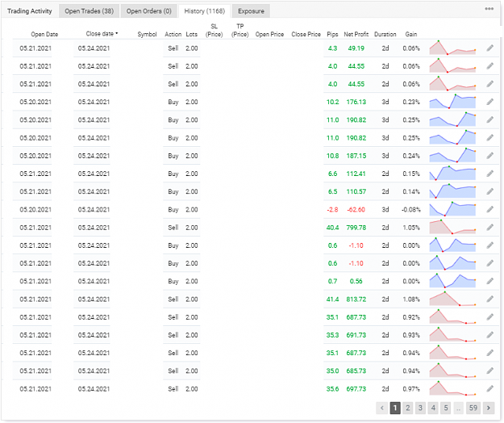504x423 pixels.
Task: Edit the losing -62.60 trade
Action: (489, 209)
